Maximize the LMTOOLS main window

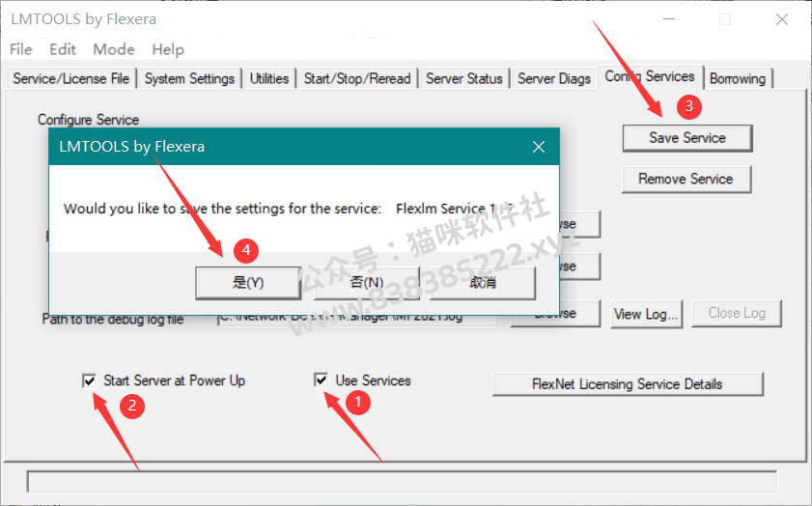pos(725,19)
